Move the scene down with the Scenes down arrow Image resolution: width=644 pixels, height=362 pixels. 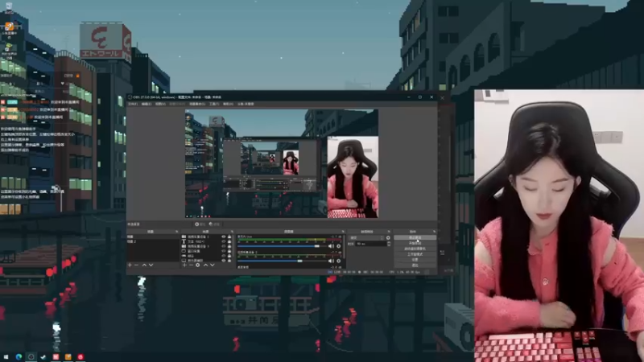point(151,265)
